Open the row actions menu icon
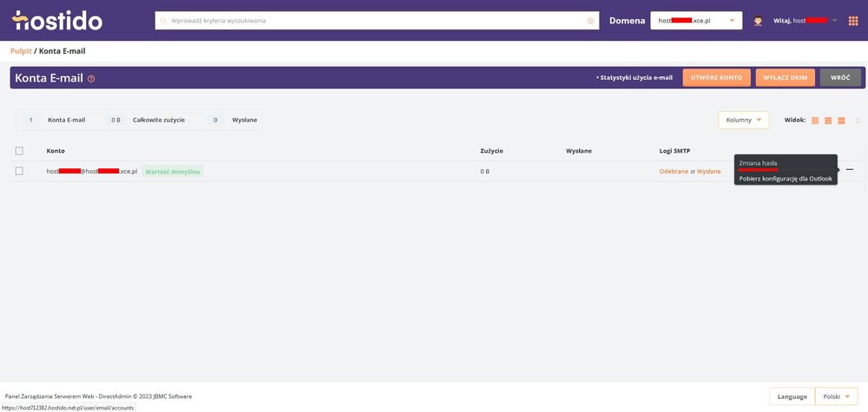868x412 pixels. coord(850,169)
